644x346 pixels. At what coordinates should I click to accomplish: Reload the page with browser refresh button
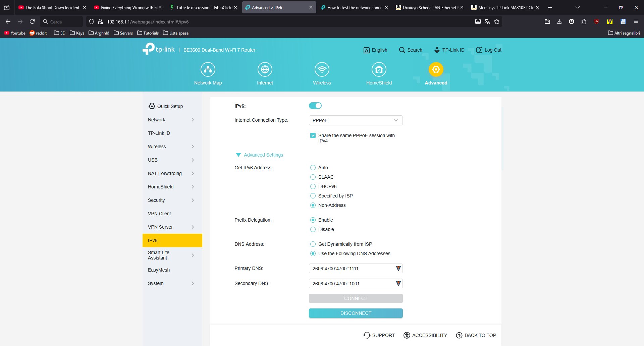click(x=32, y=21)
